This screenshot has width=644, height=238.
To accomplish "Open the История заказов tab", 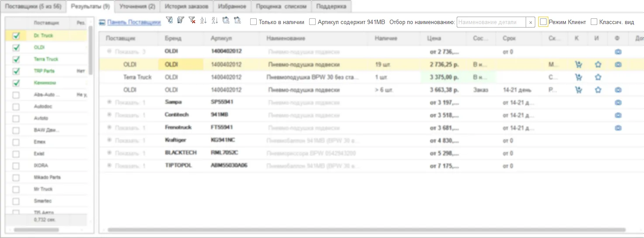I will (x=186, y=7).
